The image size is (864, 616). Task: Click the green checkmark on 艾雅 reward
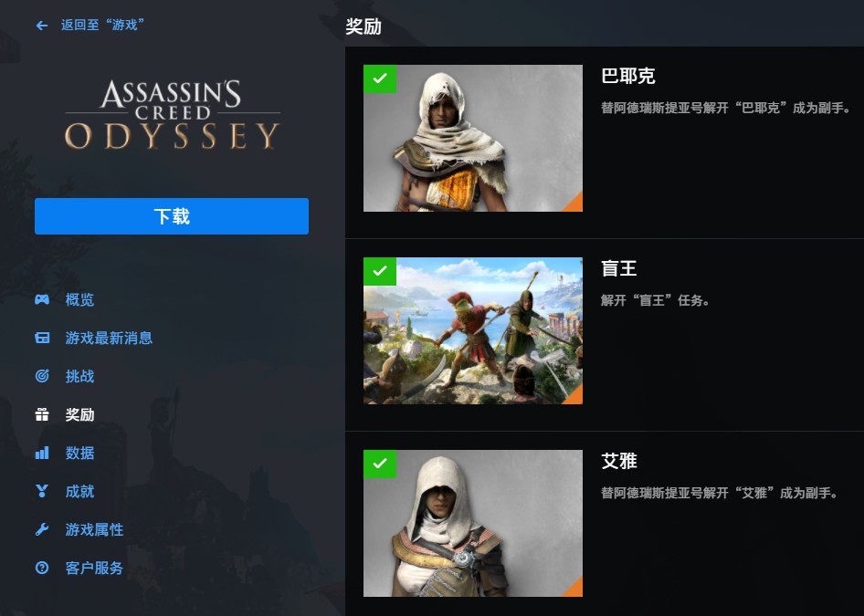(380, 465)
